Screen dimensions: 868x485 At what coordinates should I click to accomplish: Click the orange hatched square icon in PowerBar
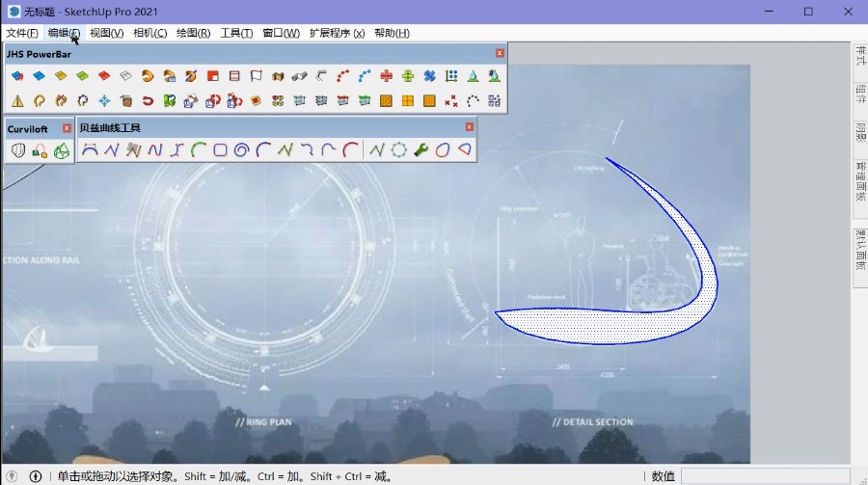pyautogui.click(x=386, y=101)
